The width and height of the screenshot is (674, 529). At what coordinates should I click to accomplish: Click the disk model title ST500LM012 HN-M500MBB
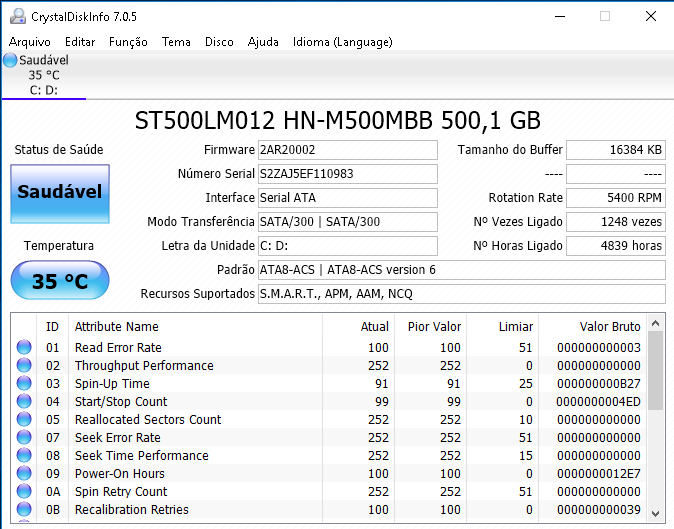coord(338,120)
